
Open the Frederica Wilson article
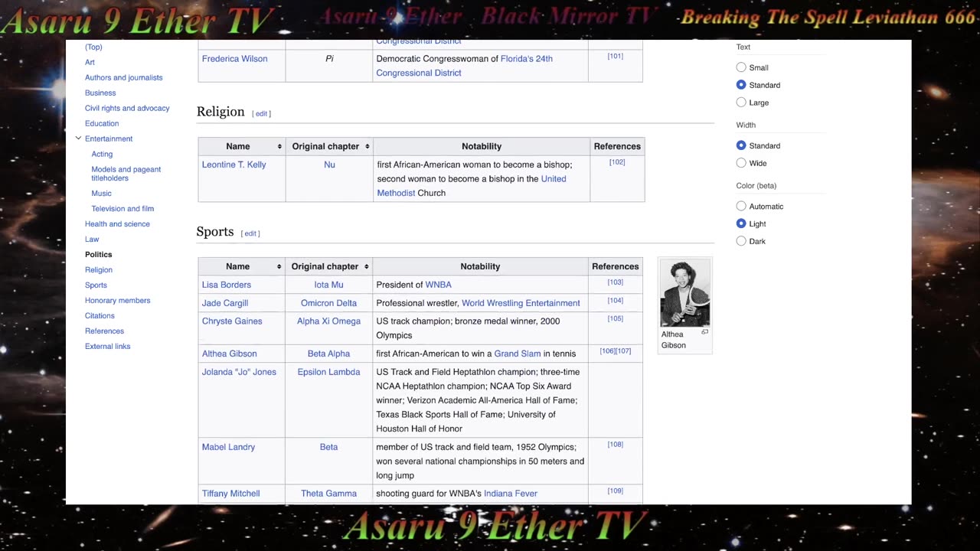234,59
